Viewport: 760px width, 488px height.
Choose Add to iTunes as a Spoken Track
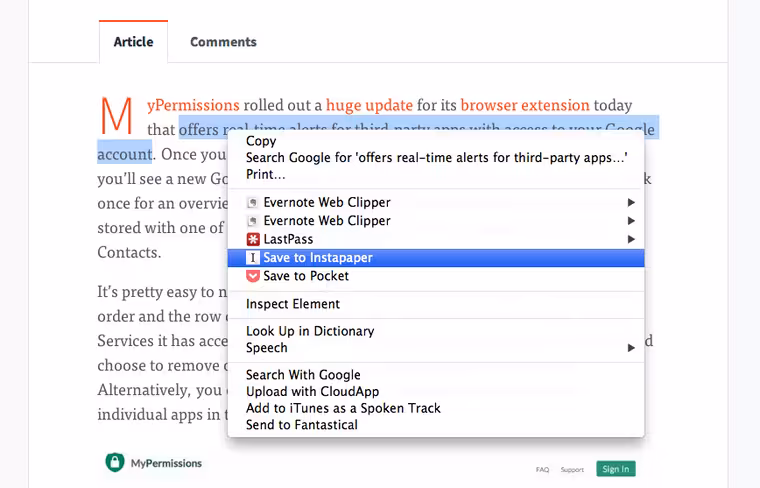click(x=436, y=408)
